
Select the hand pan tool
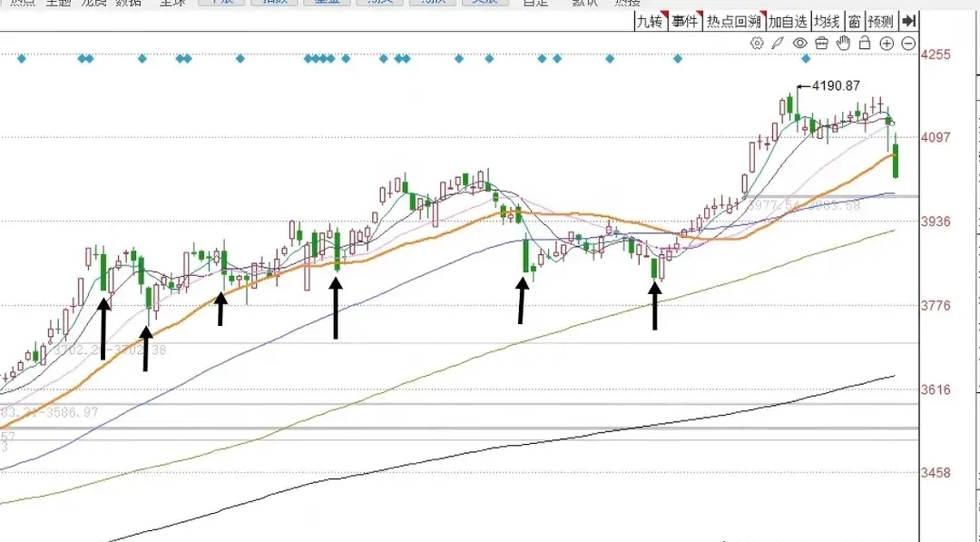pyautogui.click(x=843, y=44)
